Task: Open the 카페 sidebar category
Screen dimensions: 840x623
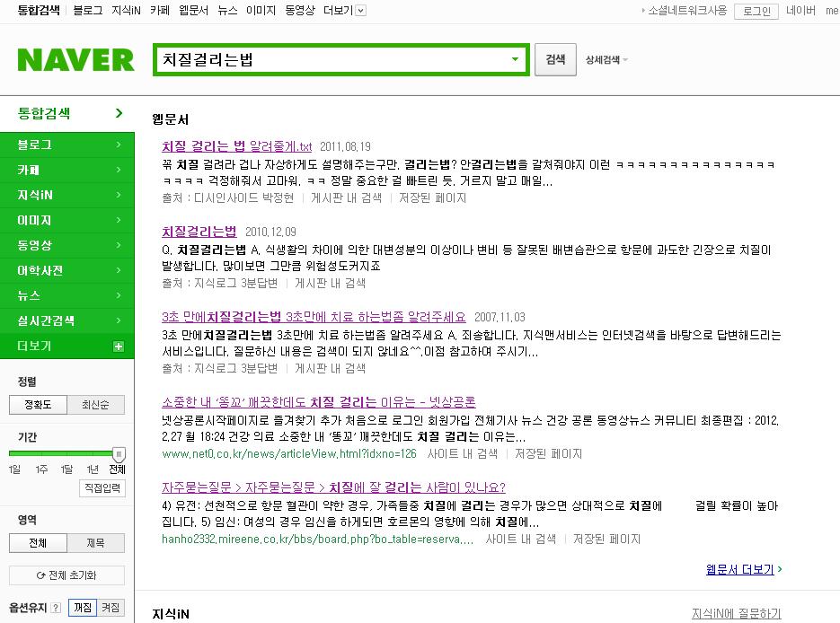Action: [x=67, y=170]
